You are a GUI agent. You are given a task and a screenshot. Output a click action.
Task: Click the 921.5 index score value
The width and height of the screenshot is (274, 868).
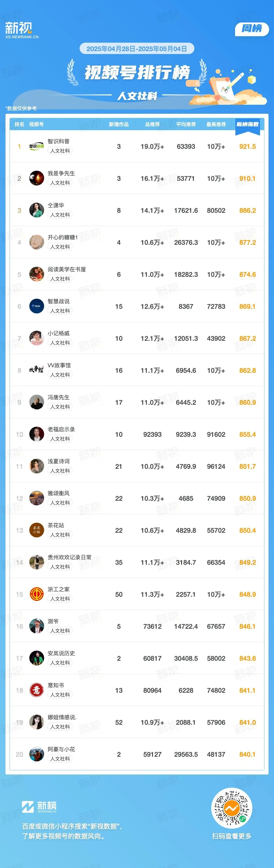pyautogui.click(x=247, y=146)
